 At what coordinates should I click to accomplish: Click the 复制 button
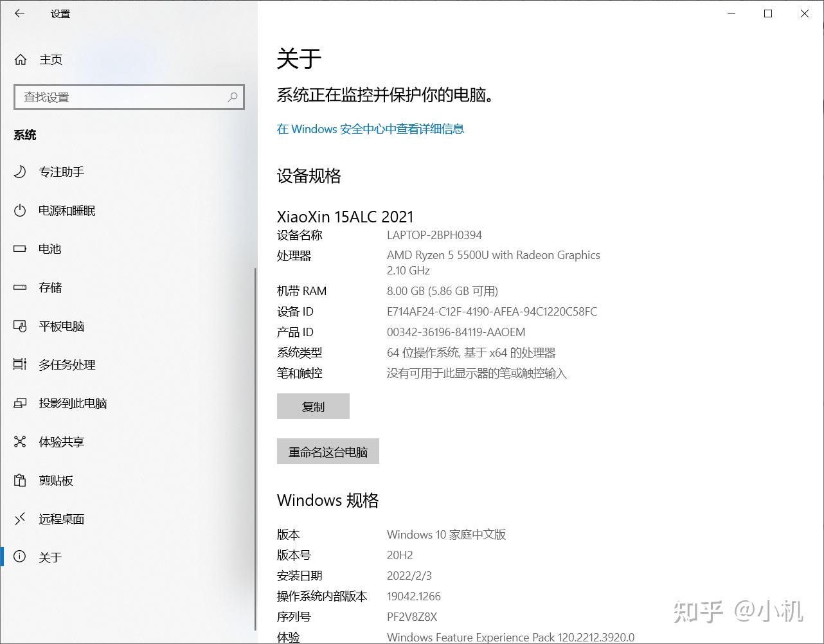pos(313,406)
